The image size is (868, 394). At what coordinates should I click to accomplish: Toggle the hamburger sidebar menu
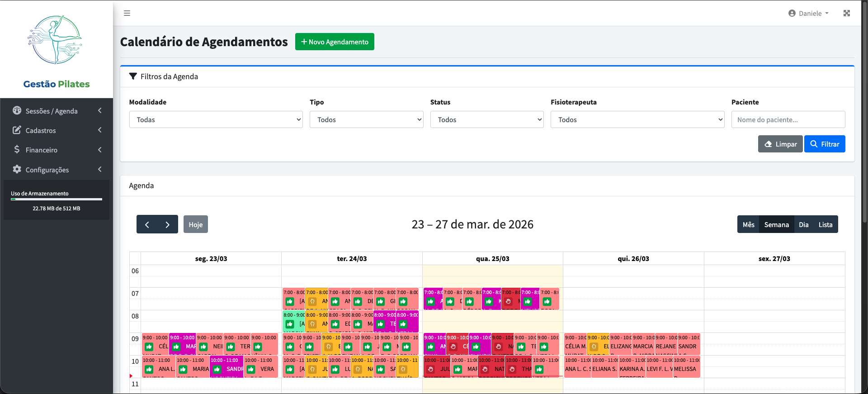coord(127,13)
